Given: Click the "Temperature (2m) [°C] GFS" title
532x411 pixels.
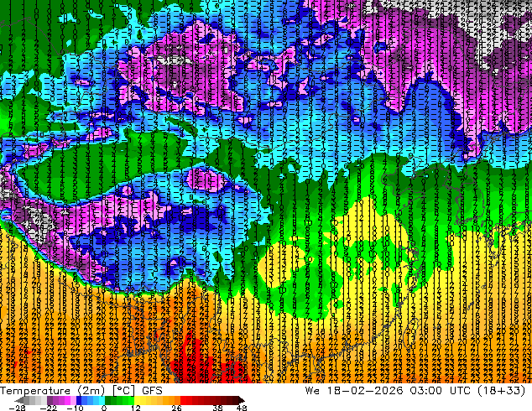Looking at the screenshot, I should coord(81,391).
